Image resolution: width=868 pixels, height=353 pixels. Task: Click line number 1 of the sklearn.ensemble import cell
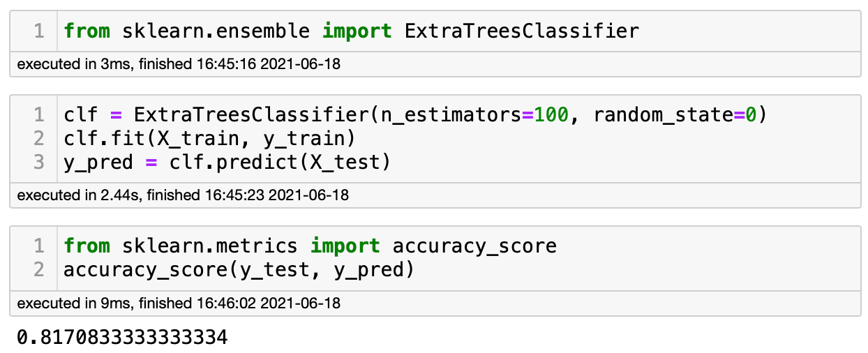click(x=38, y=31)
